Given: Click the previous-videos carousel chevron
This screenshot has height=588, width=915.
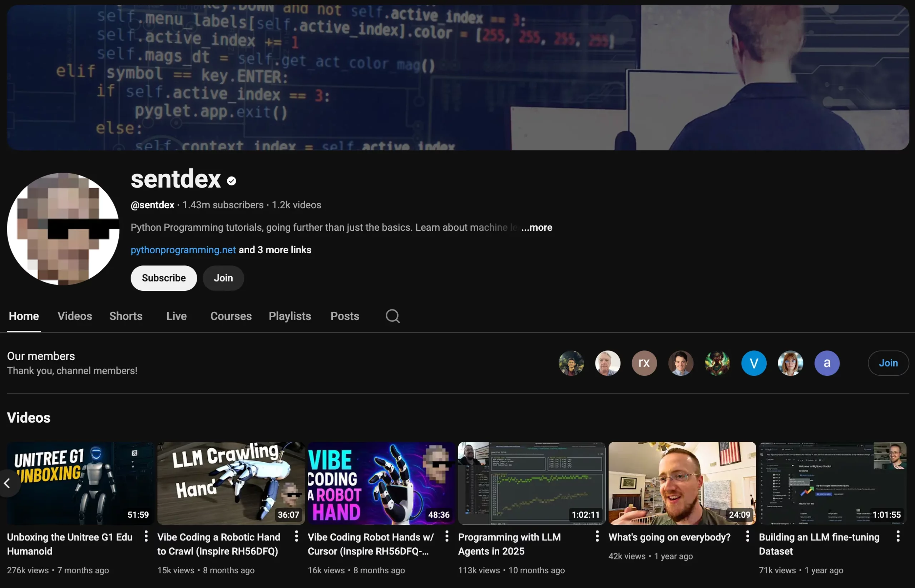Looking at the screenshot, I should coord(7,483).
